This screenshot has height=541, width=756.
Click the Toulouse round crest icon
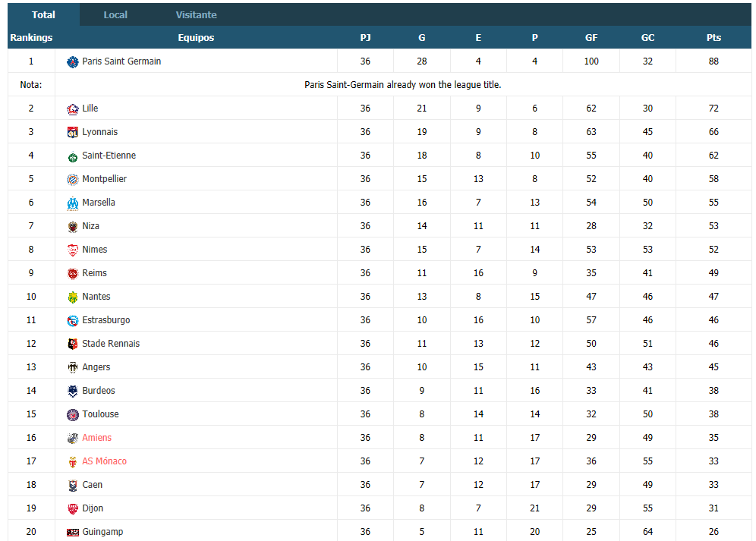coord(73,415)
